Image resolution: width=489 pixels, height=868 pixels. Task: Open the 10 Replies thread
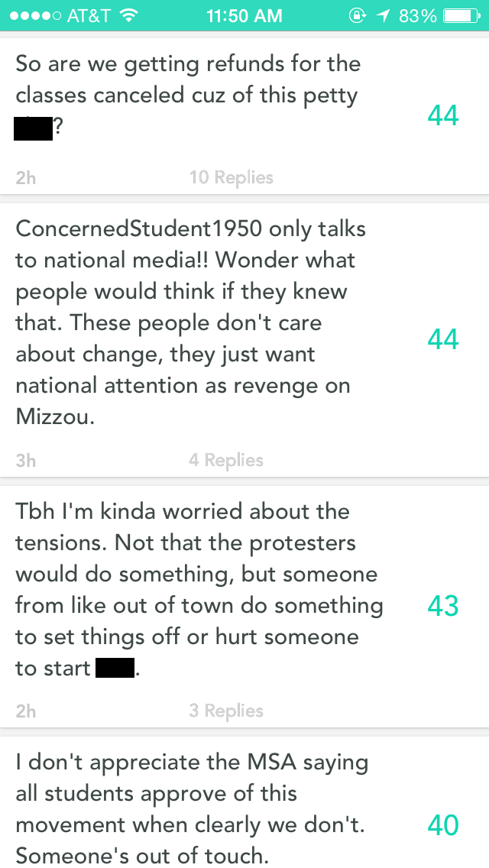click(231, 178)
